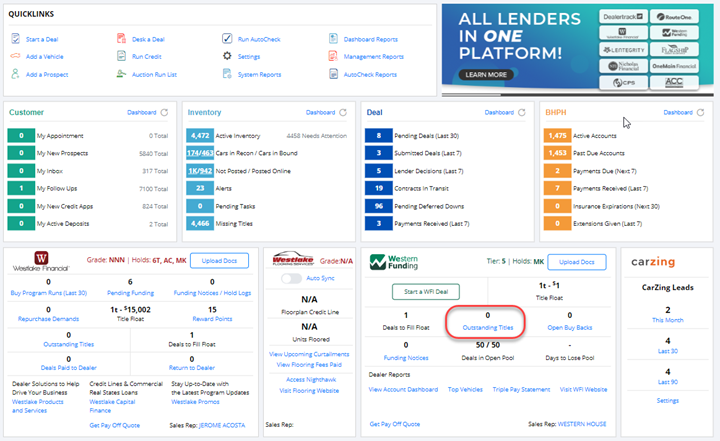This screenshot has width=720, height=441.
Task: Open the Top Vehicles report link
Action: pos(465,390)
